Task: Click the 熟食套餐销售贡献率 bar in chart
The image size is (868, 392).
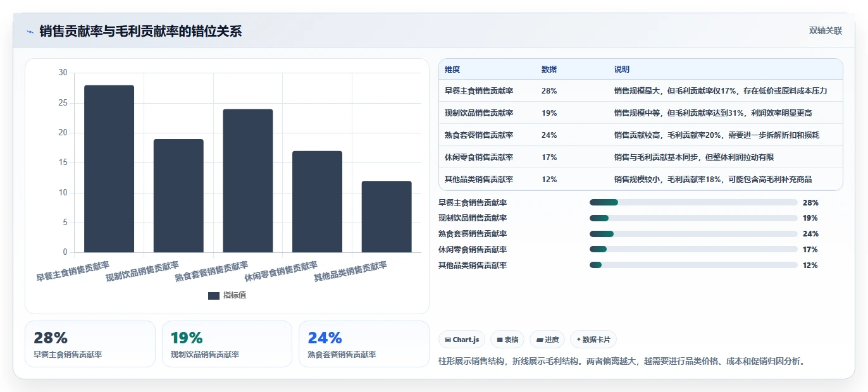Action: 248,181
